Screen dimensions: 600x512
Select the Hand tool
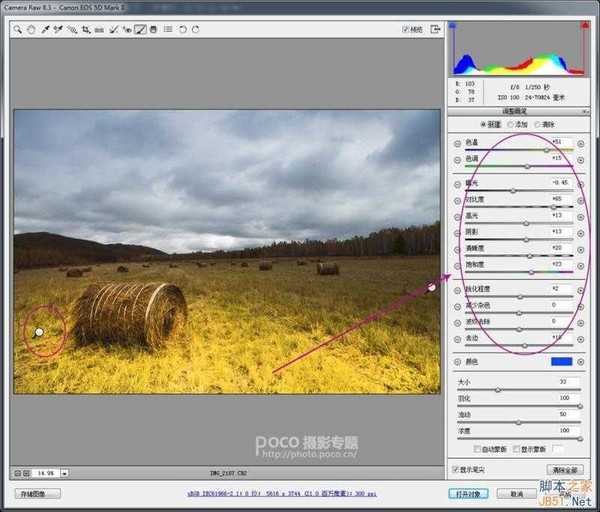[32, 30]
